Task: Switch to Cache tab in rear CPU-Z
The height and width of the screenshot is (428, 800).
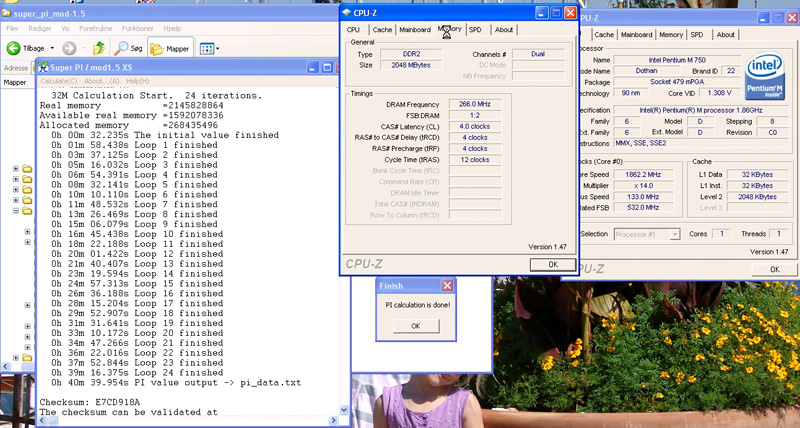Action: pyautogui.click(x=604, y=35)
